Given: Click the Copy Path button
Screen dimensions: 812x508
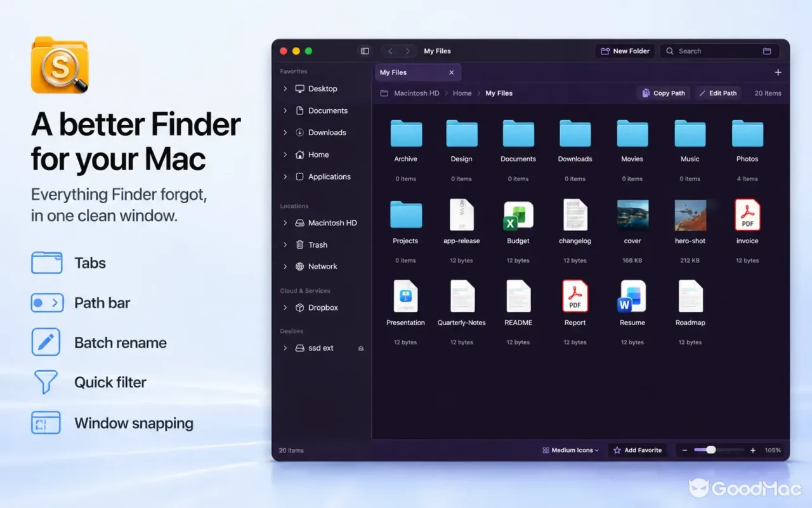Looking at the screenshot, I should pos(664,93).
